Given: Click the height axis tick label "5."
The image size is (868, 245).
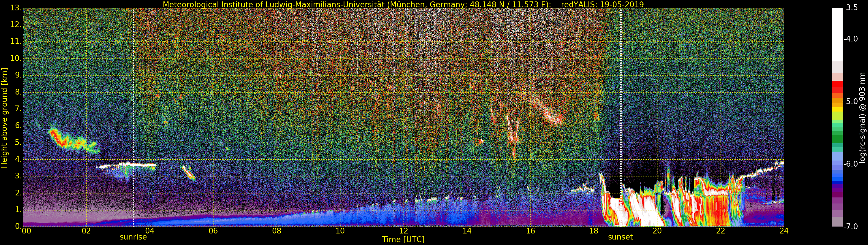Looking at the screenshot, I should pos(18,142).
